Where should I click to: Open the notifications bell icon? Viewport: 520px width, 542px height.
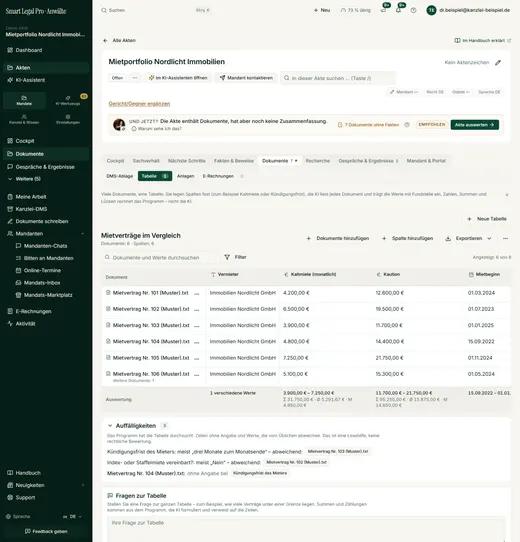[x=398, y=10]
